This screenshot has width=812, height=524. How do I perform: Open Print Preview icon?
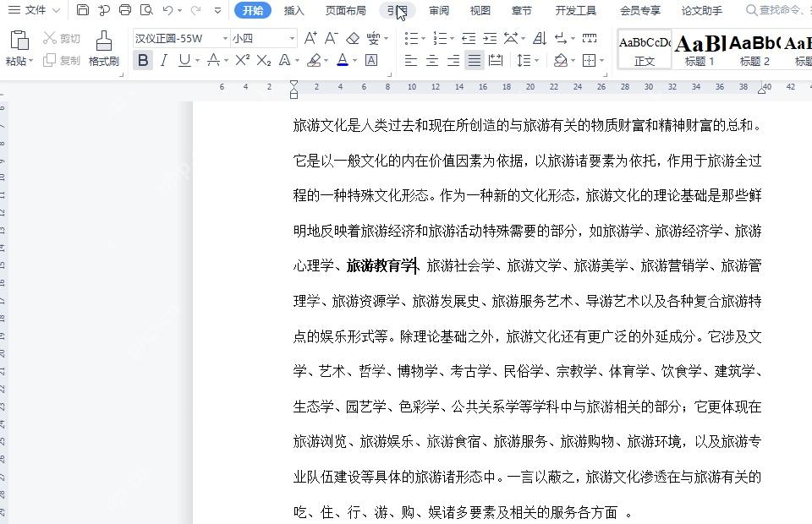[x=146, y=10]
